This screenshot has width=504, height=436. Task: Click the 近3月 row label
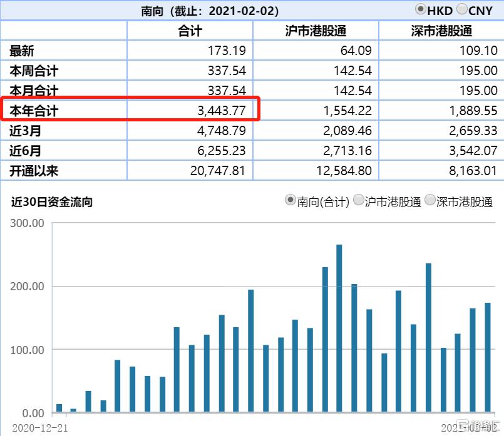(x=25, y=131)
